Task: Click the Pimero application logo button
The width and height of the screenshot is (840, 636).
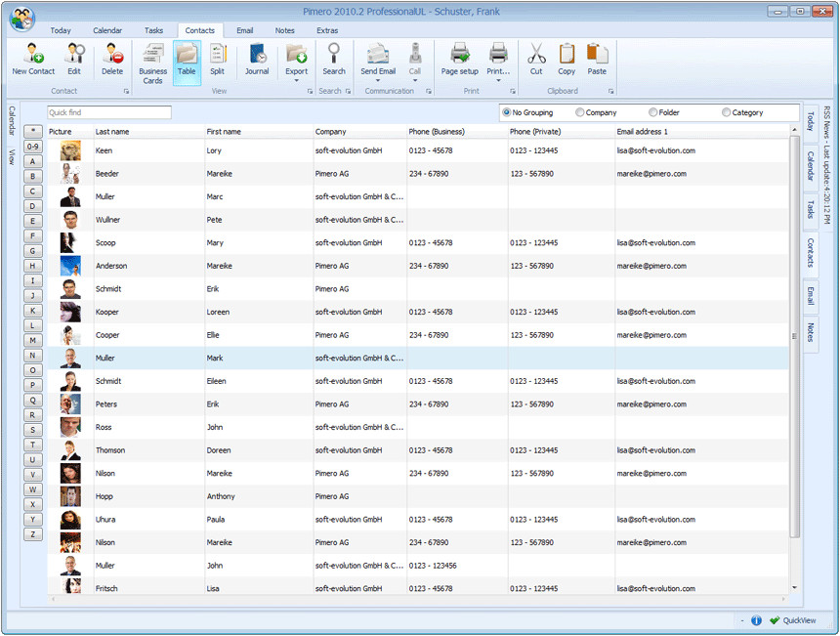Action: pyautogui.click(x=21, y=19)
